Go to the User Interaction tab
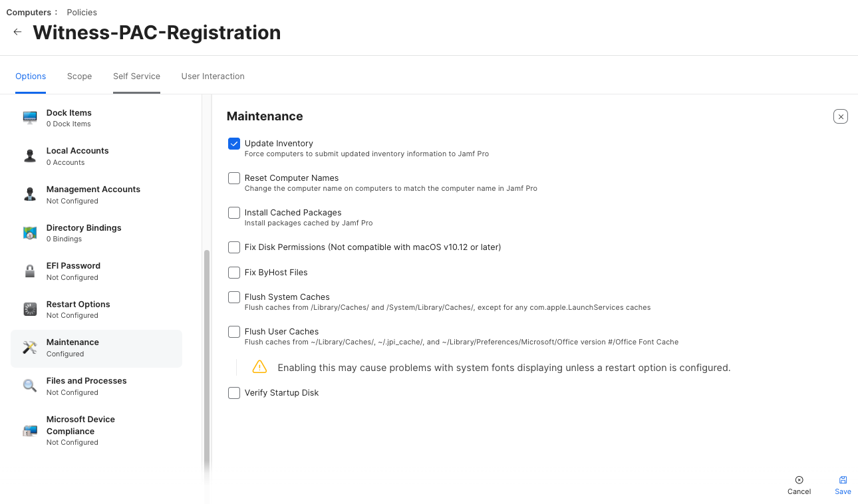The height and width of the screenshot is (504, 858). click(213, 76)
